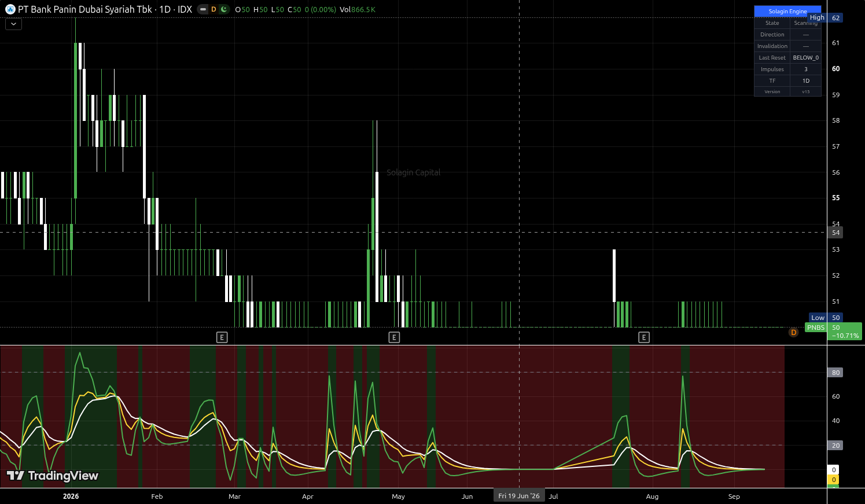
Task: Collapse the indicator legend chevron
Action: pyautogui.click(x=13, y=24)
